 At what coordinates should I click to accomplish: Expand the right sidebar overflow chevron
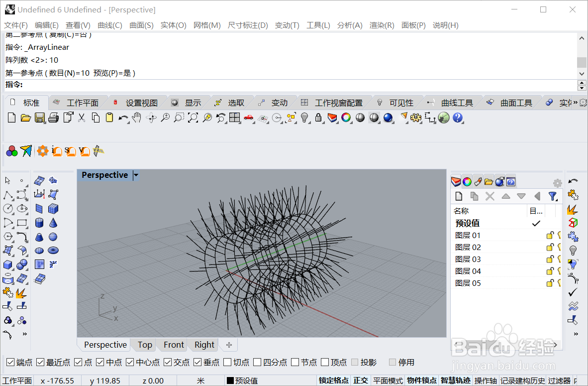tap(576, 334)
